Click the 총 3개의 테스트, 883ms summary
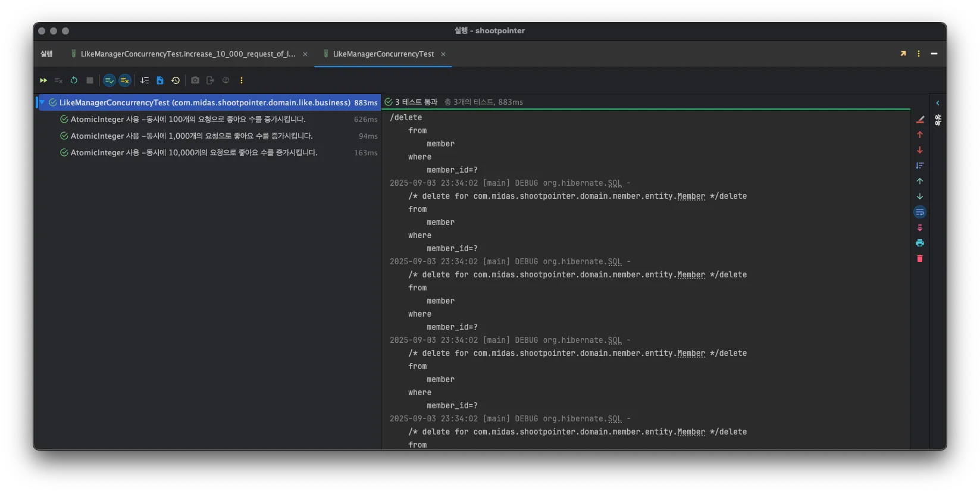The height and width of the screenshot is (494, 980). tap(484, 102)
